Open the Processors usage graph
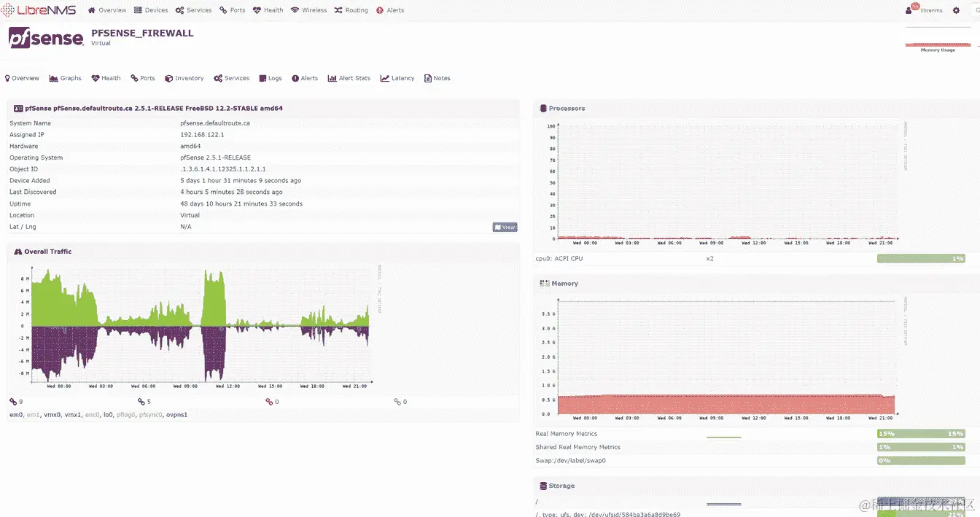 (x=723, y=184)
